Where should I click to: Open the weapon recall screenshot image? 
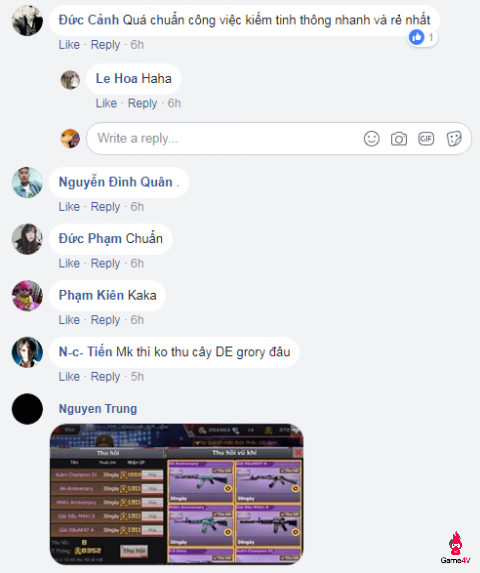[177, 494]
